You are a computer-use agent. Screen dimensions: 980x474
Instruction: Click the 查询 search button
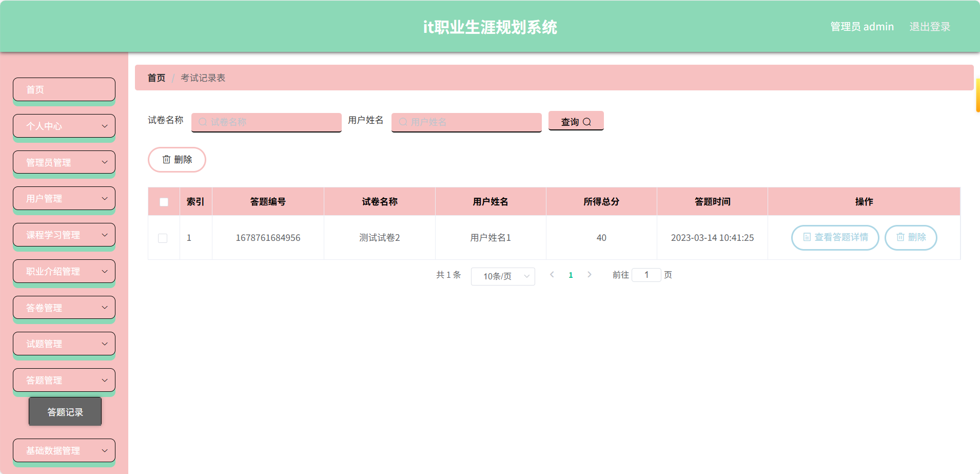[x=576, y=121]
